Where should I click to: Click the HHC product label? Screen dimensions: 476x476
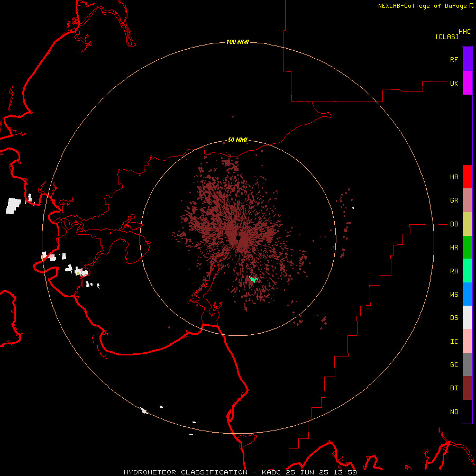pos(464,32)
